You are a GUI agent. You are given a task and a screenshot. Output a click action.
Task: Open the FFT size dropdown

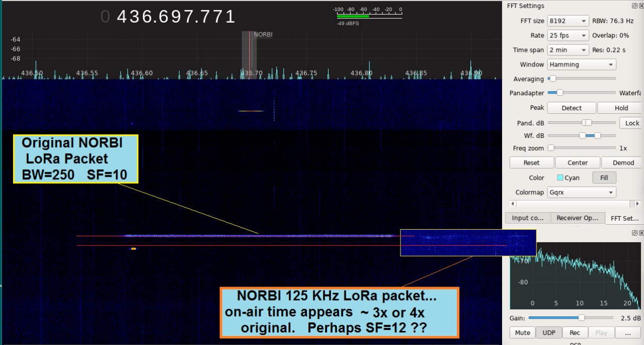[568, 21]
